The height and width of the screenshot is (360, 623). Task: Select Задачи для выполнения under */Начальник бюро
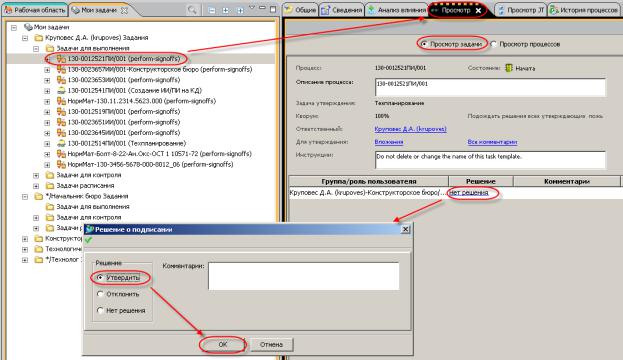pyautogui.click(x=93, y=207)
